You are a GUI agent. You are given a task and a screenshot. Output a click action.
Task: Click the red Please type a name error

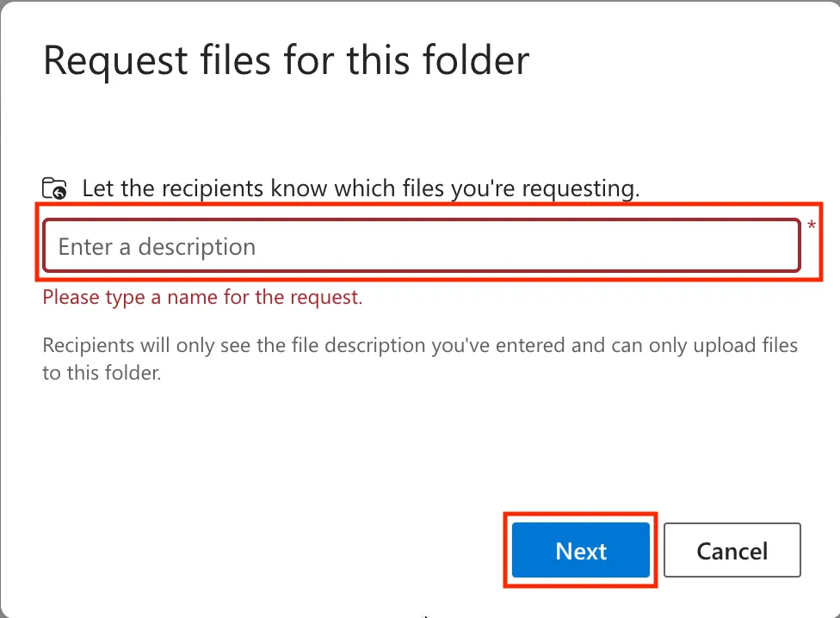[x=202, y=297]
